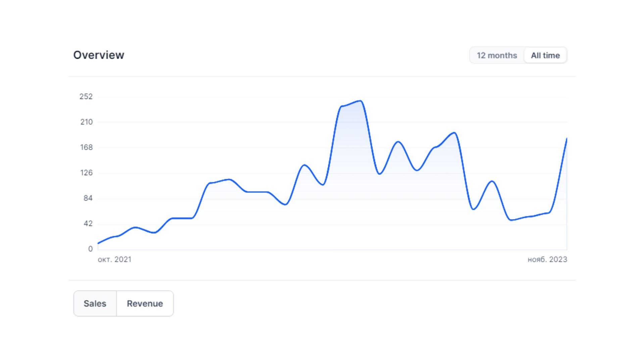Click the 210 y-axis label
The height and width of the screenshot is (362, 644).
[86, 122]
